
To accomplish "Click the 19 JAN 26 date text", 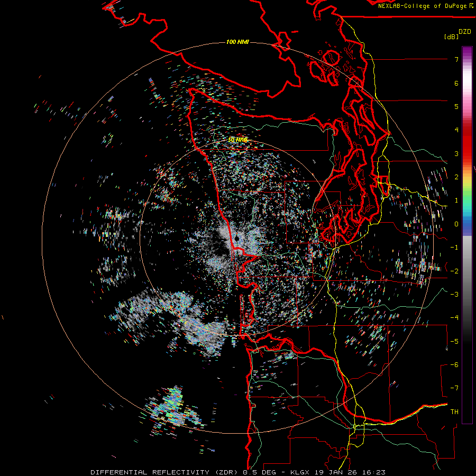I will click(x=336, y=472).
